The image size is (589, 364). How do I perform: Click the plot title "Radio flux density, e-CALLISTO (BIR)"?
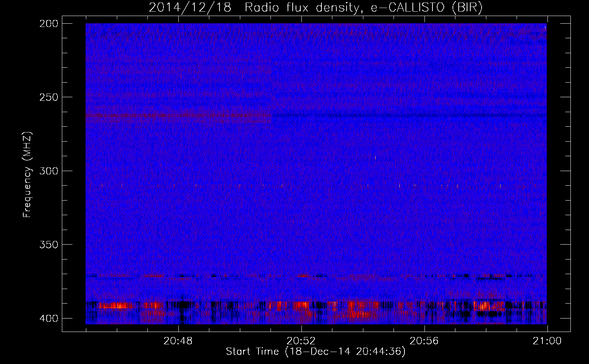click(x=363, y=8)
